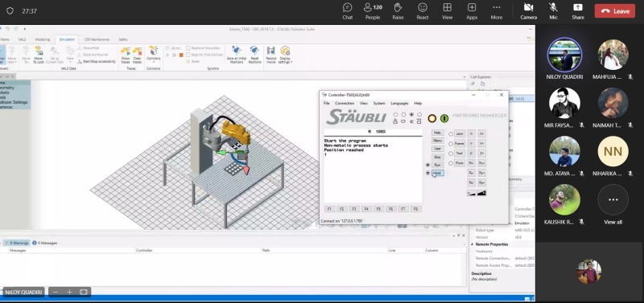Click the Show traces icon
The height and width of the screenshot is (303, 644).
pos(126,51)
